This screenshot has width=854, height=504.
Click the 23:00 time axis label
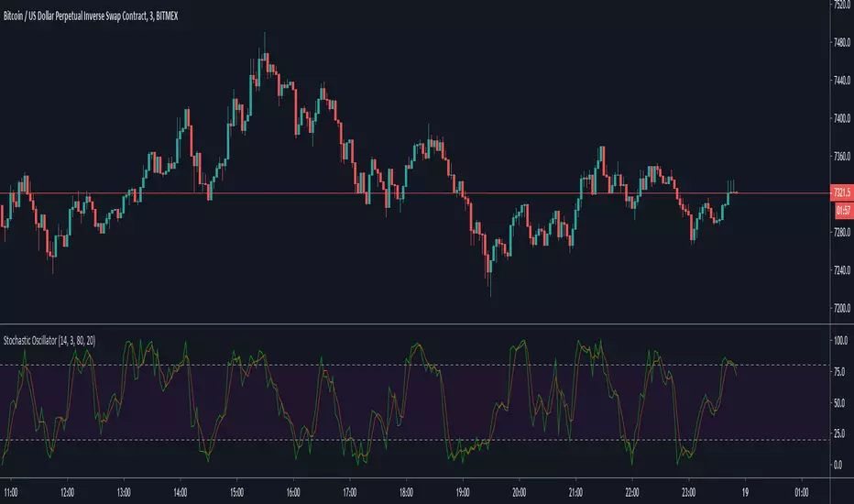coord(688,493)
